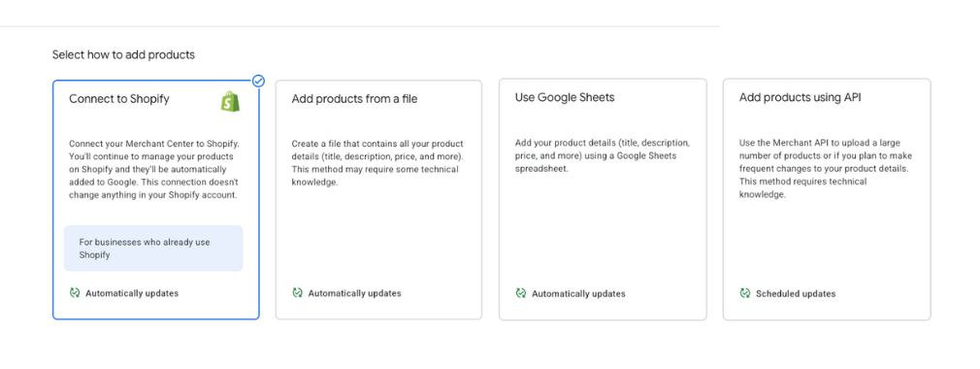Click the Shopify bag logo icon
This screenshot has height=369, width=980.
pyautogui.click(x=230, y=101)
